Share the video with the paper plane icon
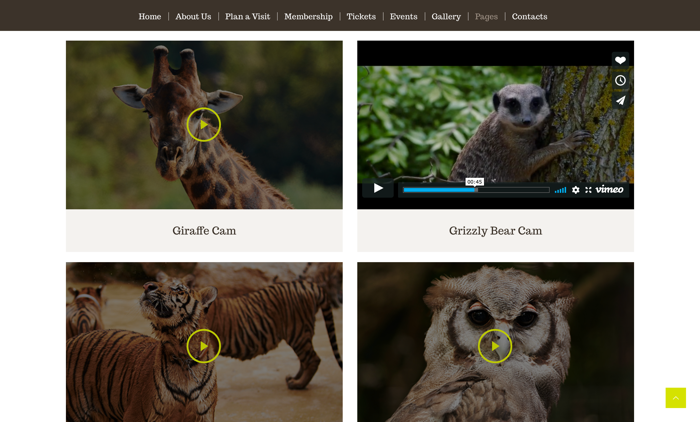 tap(620, 100)
